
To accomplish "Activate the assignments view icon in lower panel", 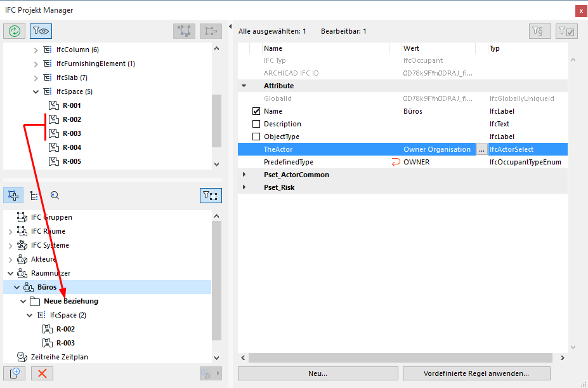I will (13, 196).
